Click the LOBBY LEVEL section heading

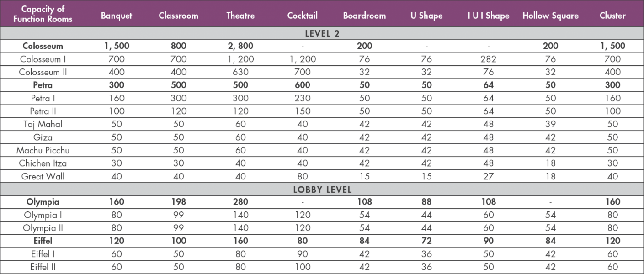322,190
